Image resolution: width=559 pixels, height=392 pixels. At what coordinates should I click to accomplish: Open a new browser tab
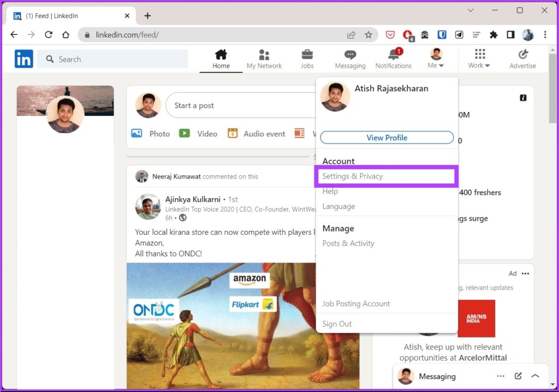pyautogui.click(x=147, y=16)
